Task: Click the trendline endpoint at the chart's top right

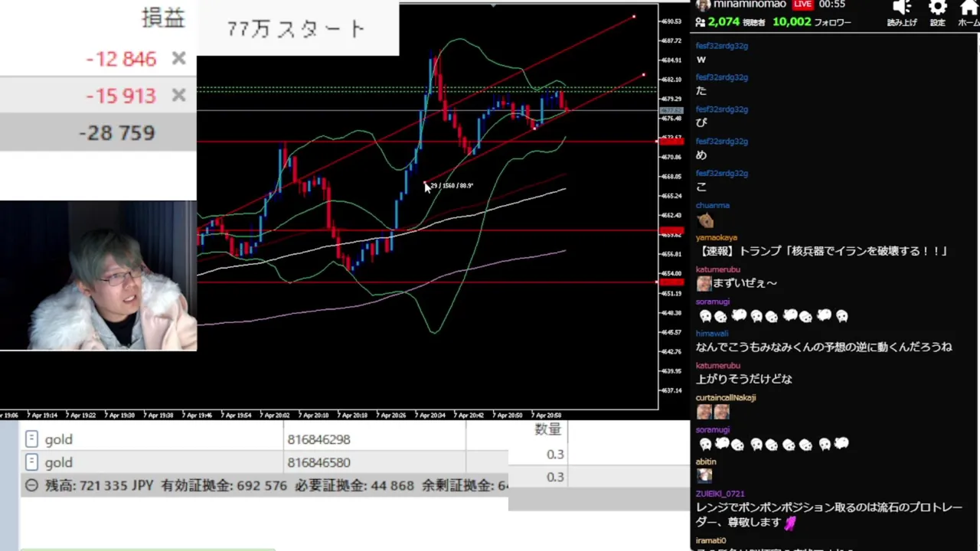Action: click(634, 16)
